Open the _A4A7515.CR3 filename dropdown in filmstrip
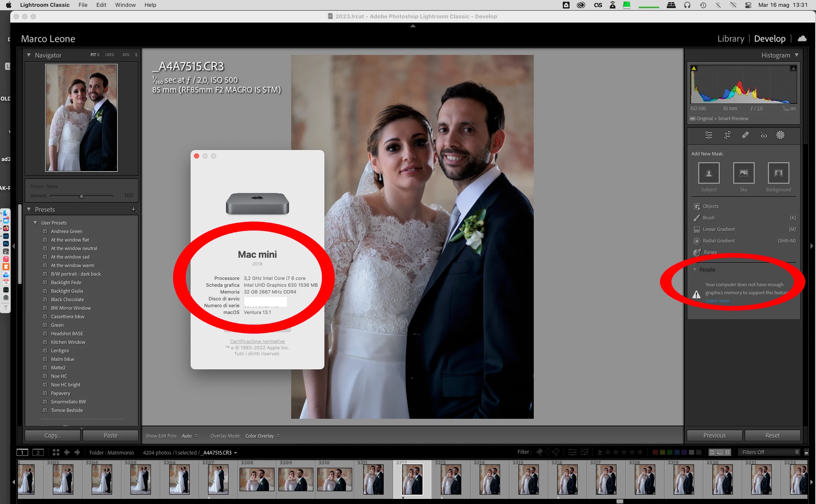 pos(220,452)
